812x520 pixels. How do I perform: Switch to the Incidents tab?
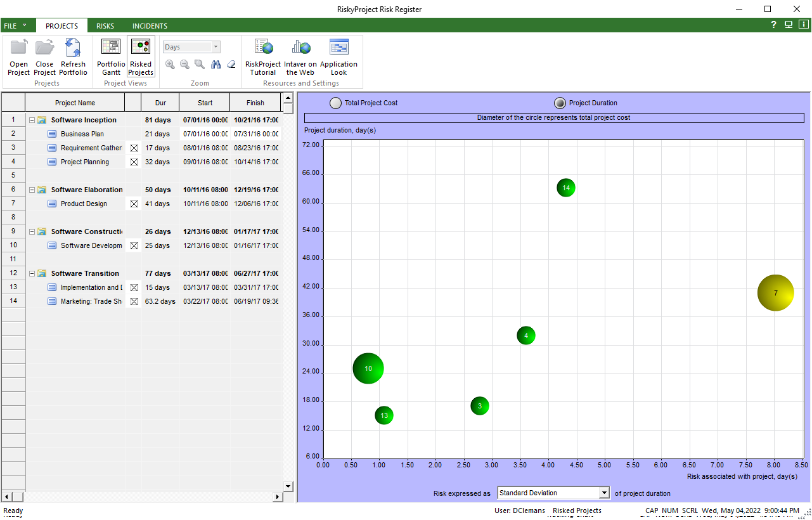click(150, 26)
